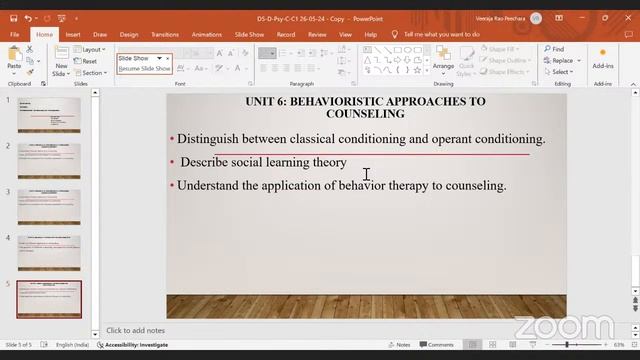Click 'Describe social learning theory' bullet text
The height and width of the screenshot is (360, 640).
264,162
